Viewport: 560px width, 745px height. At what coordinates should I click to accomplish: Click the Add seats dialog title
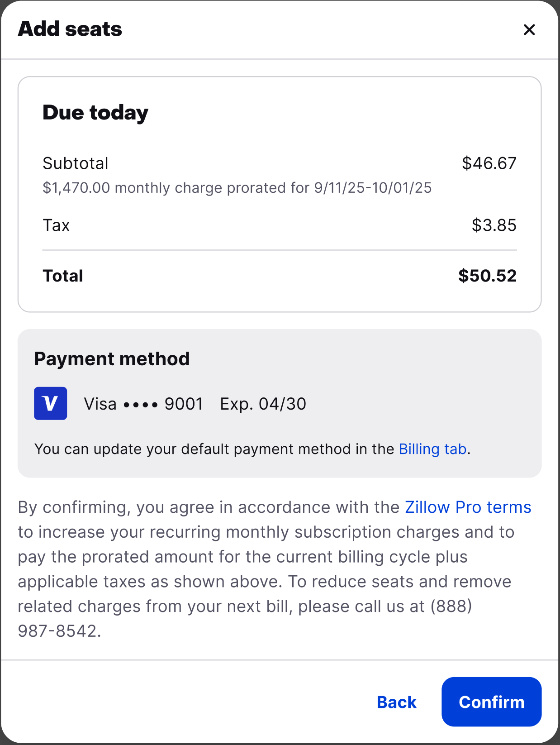click(x=70, y=29)
